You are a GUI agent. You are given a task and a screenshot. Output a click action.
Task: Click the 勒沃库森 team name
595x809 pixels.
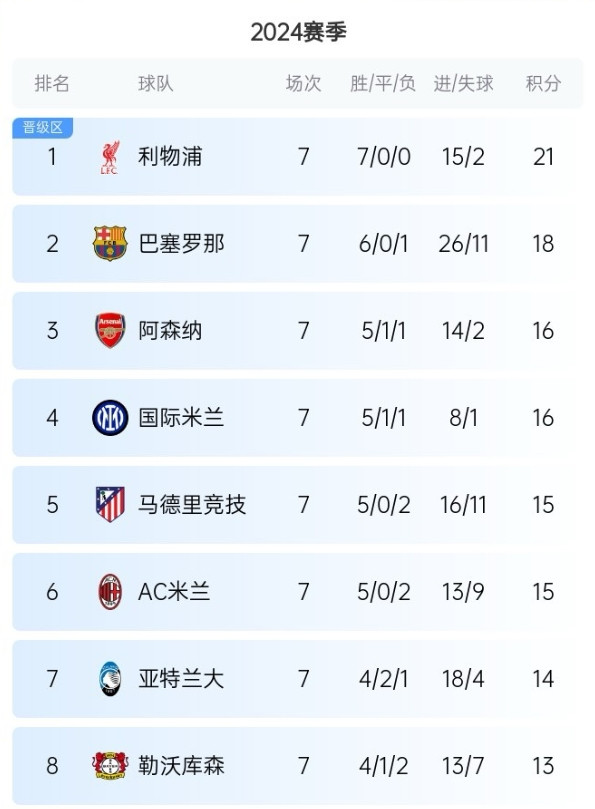[x=181, y=766]
